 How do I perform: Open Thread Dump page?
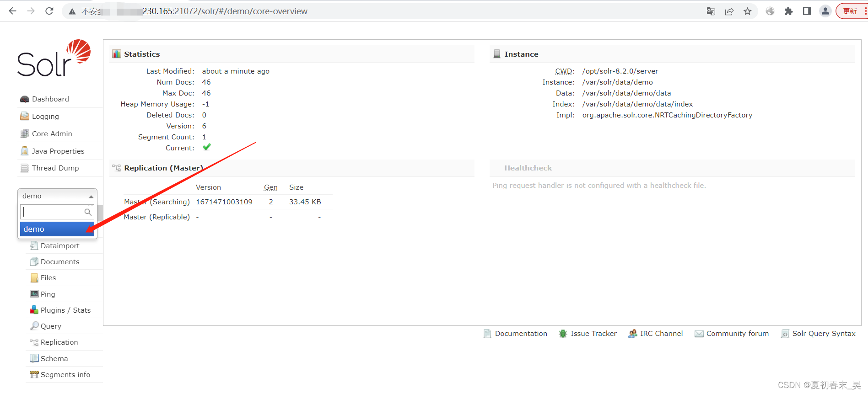pyautogui.click(x=55, y=168)
